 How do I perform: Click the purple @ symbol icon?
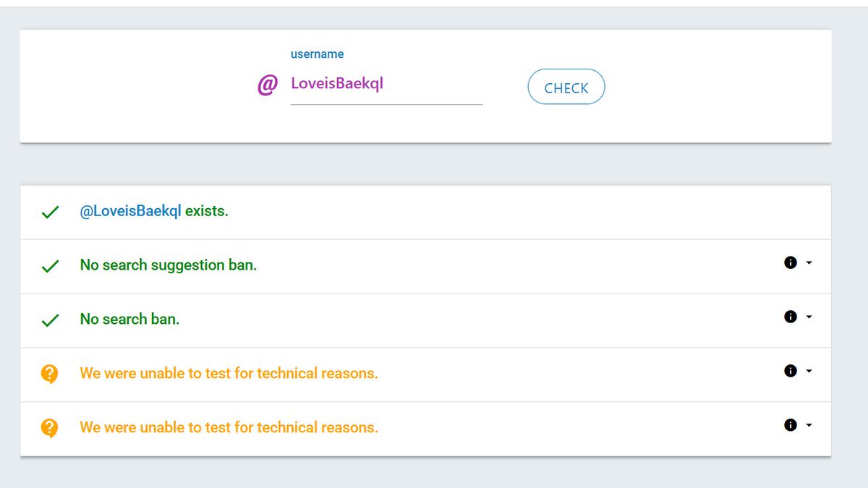268,85
